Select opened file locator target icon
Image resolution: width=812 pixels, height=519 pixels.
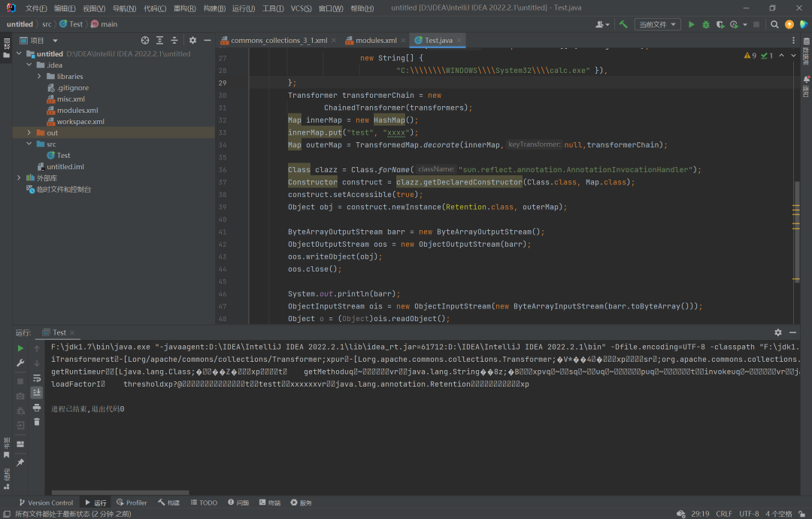pos(145,41)
